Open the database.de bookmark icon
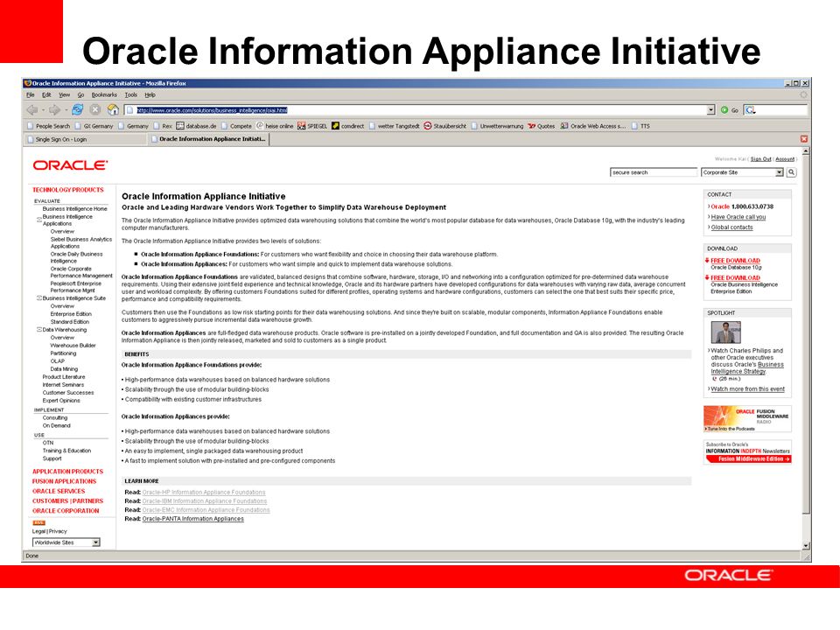Image resolution: width=840 pixels, height=630 pixels. click(180, 126)
